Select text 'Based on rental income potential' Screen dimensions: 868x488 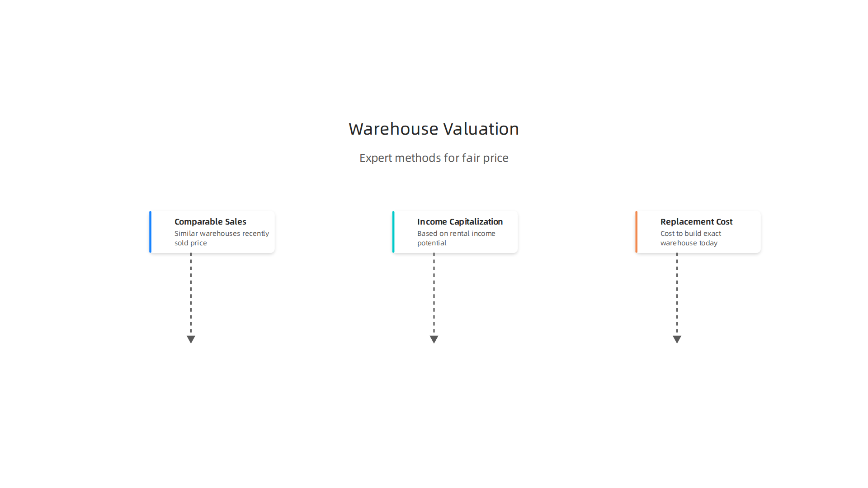tap(456, 238)
